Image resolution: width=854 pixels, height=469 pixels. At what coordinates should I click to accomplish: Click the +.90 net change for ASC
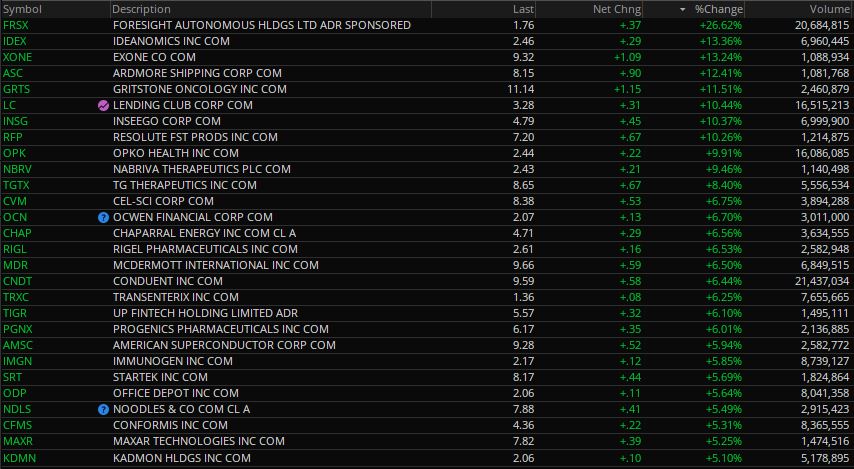[630, 73]
